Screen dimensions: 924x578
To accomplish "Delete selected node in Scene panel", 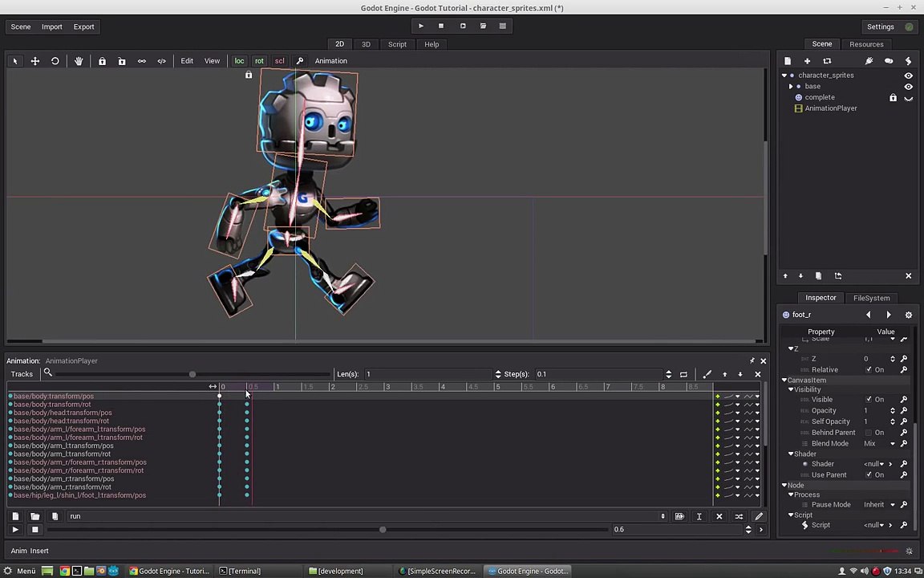I will click(908, 276).
